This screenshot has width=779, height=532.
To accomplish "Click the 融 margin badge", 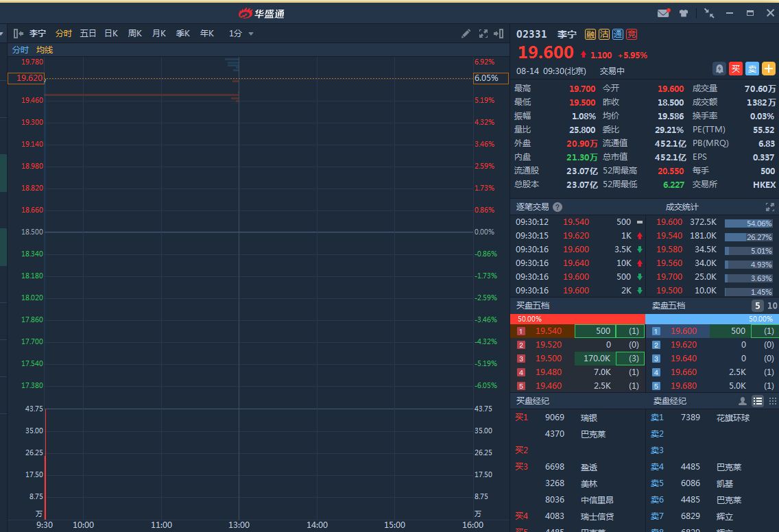I will (x=590, y=34).
